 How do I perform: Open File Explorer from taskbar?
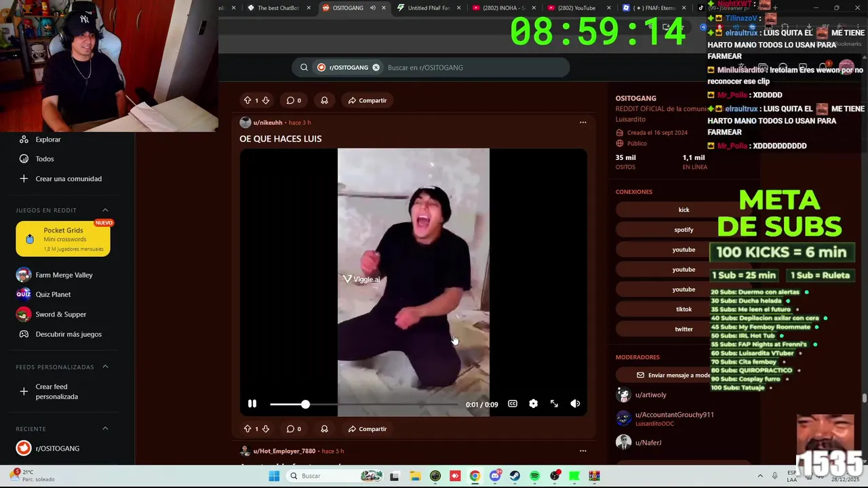415,476
